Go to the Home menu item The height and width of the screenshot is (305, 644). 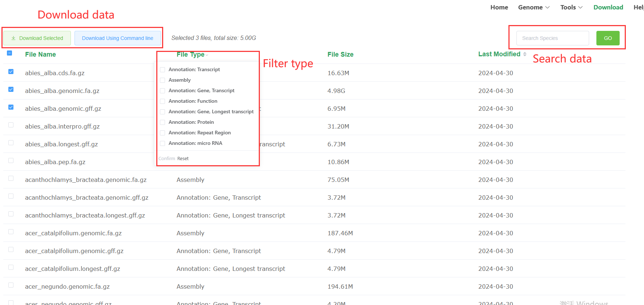pos(499,7)
